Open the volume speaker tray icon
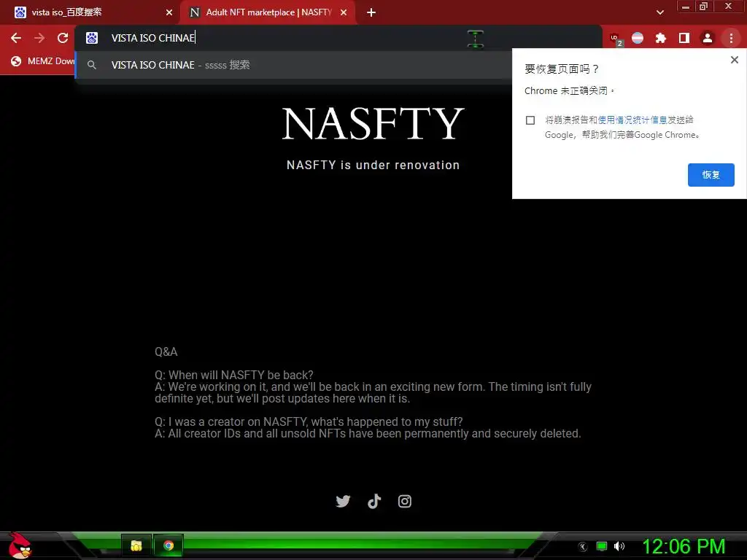 click(x=619, y=547)
